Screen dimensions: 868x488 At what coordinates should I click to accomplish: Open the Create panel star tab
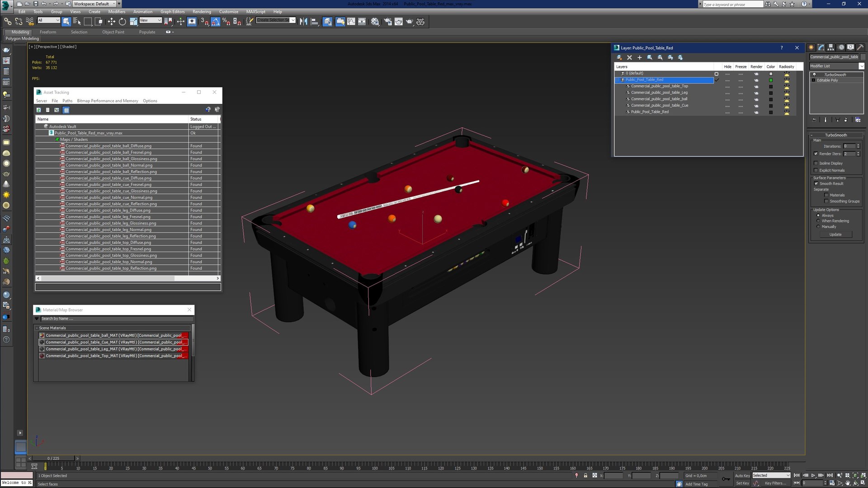pyautogui.click(x=811, y=47)
